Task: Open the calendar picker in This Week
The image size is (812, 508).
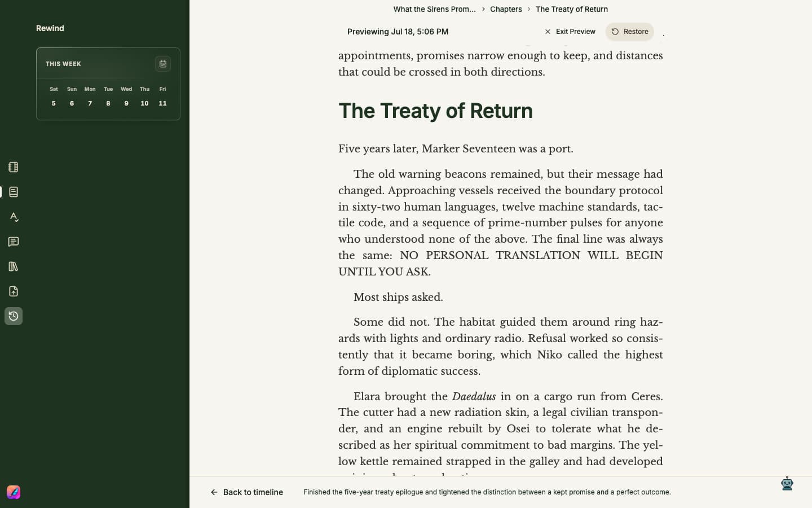Action: click(163, 64)
